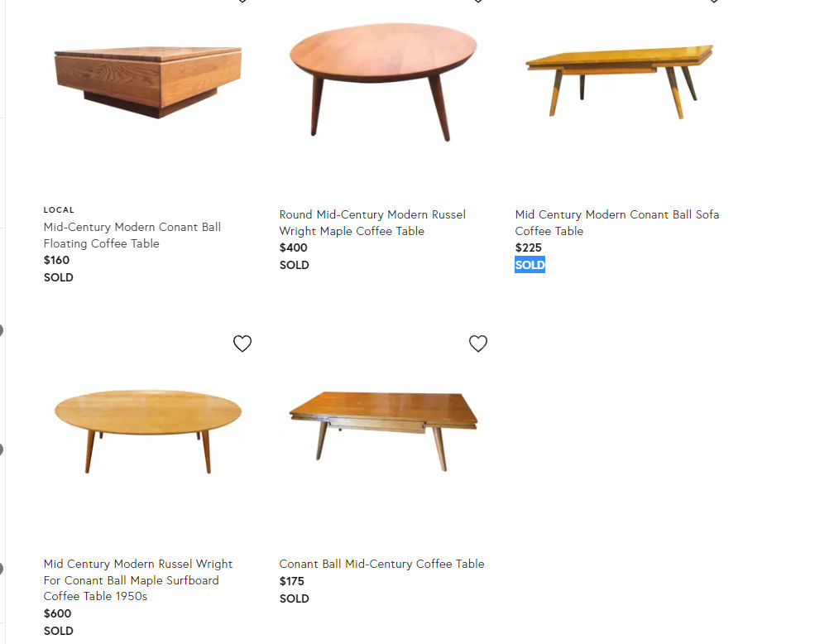815x644 pixels.
Task: Click SOLD status under the $400 price
Action: [294, 265]
